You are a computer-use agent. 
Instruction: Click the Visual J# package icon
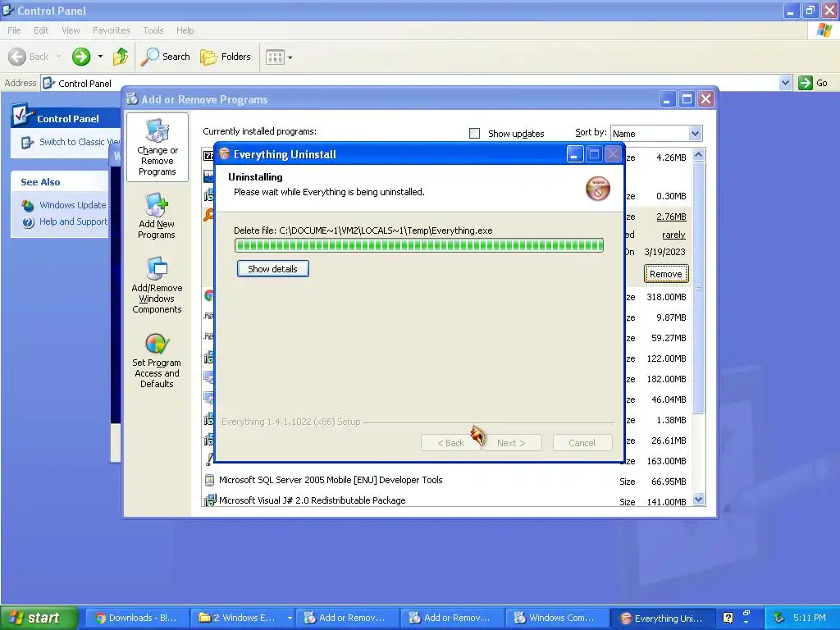209,500
